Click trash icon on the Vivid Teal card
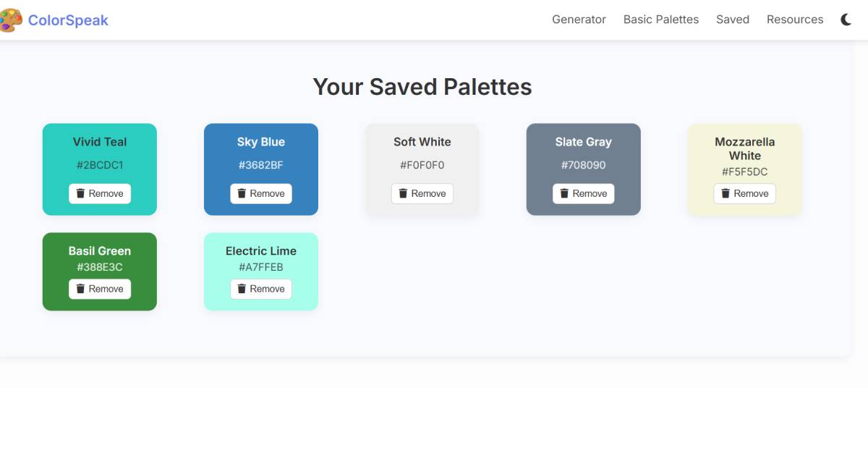 tap(81, 193)
